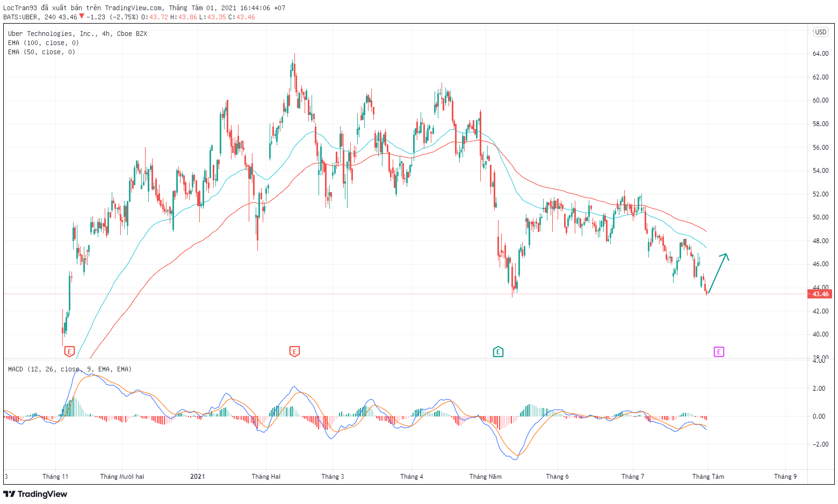The image size is (838, 504).
Task: Click the Tháng 3 time axis label
Action: 333,477
